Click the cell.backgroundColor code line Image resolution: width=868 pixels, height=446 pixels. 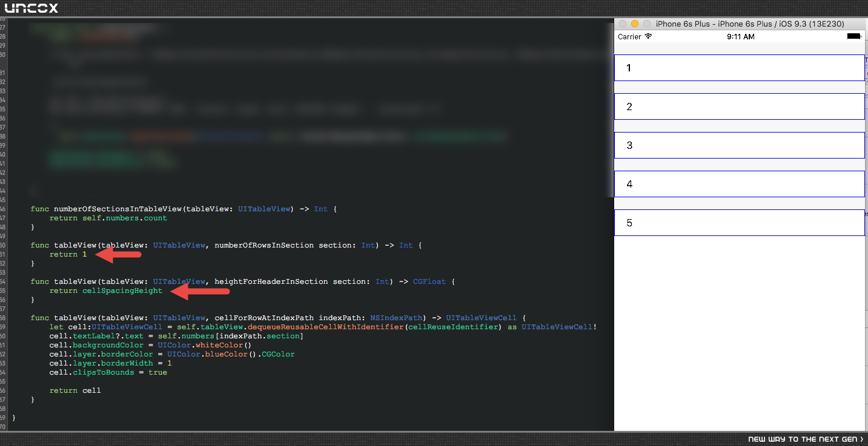pyautogui.click(x=150, y=345)
